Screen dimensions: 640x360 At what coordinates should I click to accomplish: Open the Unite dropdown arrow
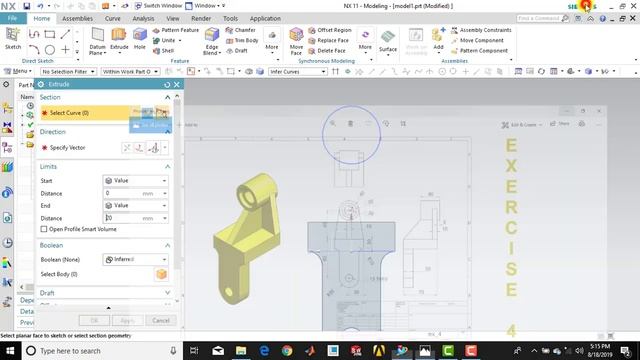180,40
